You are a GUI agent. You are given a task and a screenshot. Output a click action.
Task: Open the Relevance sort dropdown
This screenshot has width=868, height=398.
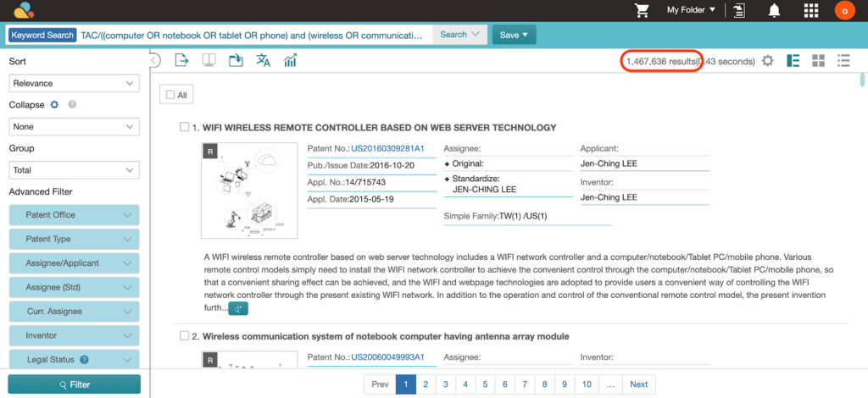74,84
